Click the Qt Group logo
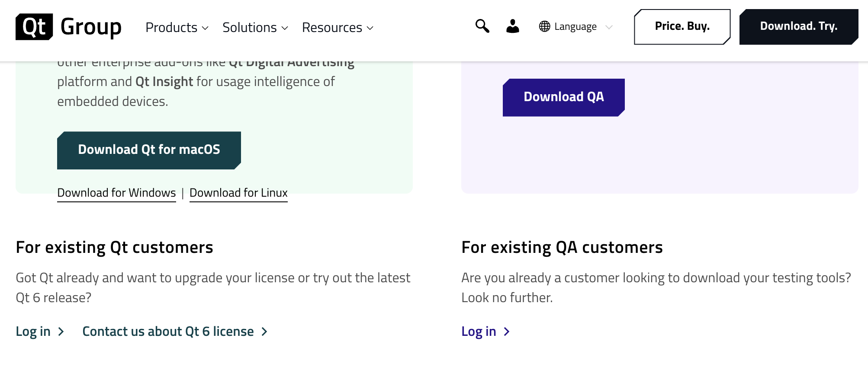This screenshot has height=370, width=868. click(68, 27)
